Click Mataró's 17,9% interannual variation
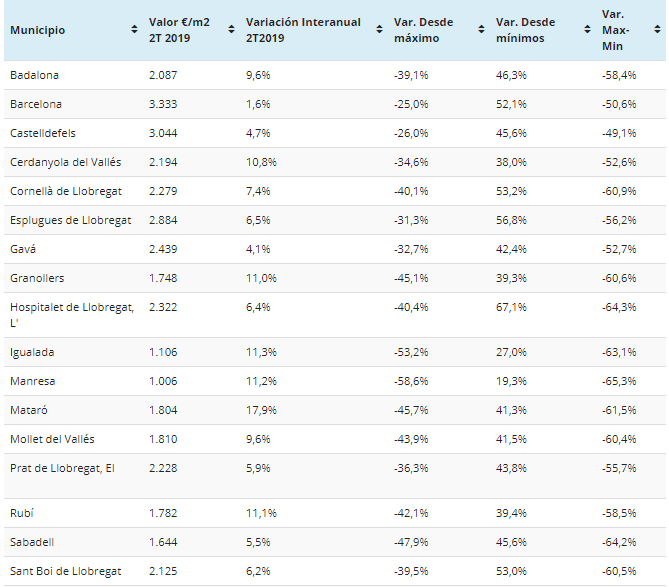The width and height of the screenshot is (669, 587). coord(260,410)
